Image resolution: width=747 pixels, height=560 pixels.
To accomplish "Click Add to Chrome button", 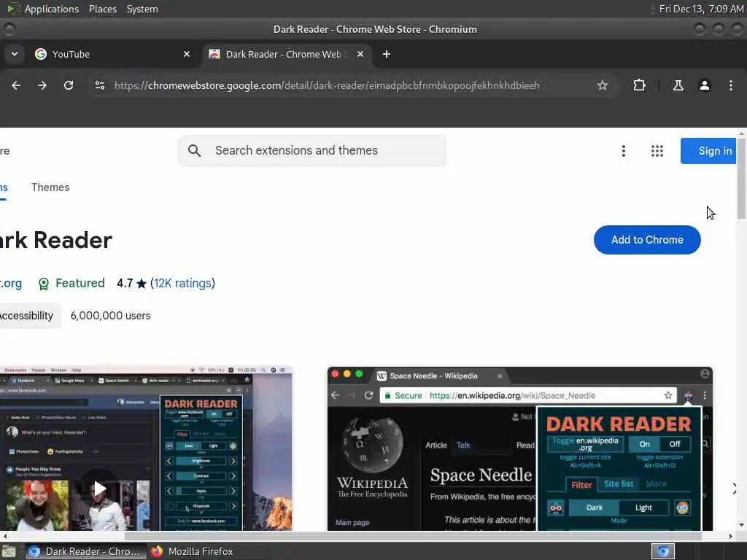I will coord(647,239).
